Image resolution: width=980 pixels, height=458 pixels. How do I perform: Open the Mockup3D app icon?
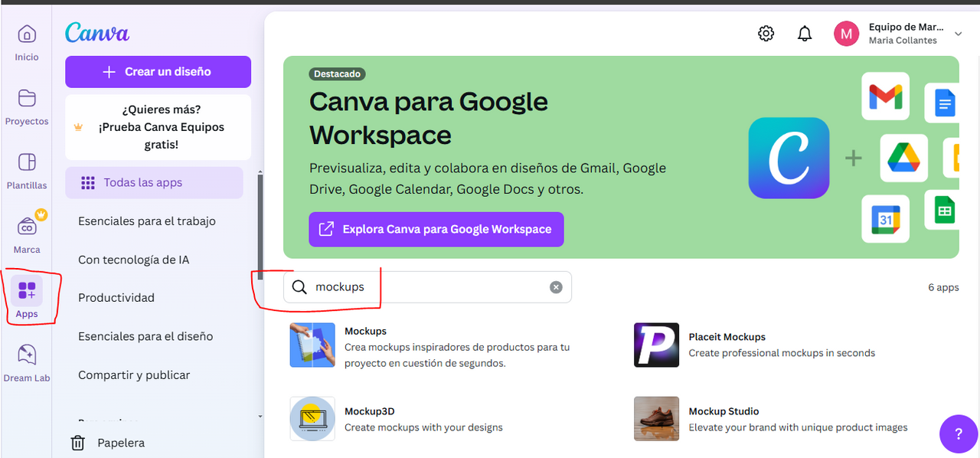click(312, 419)
